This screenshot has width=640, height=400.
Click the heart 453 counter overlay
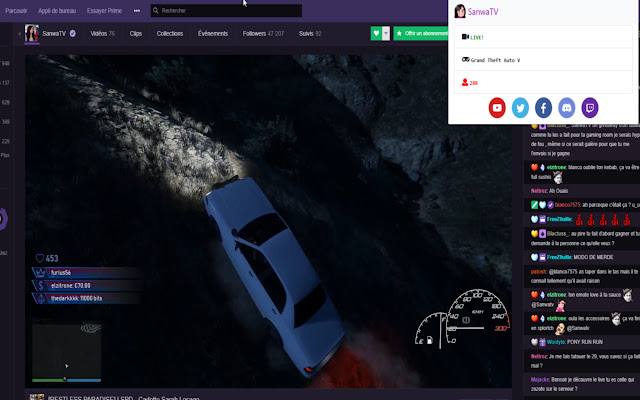pyautogui.click(x=47, y=258)
